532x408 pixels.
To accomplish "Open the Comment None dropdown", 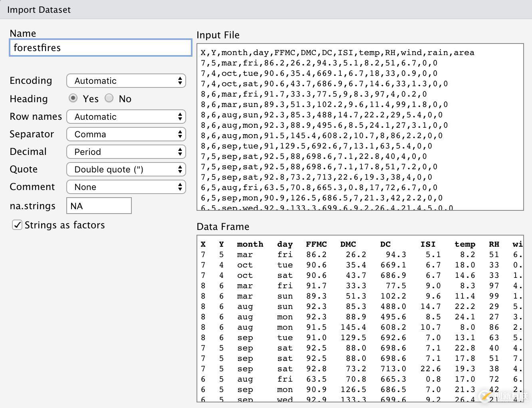I will [x=126, y=187].
